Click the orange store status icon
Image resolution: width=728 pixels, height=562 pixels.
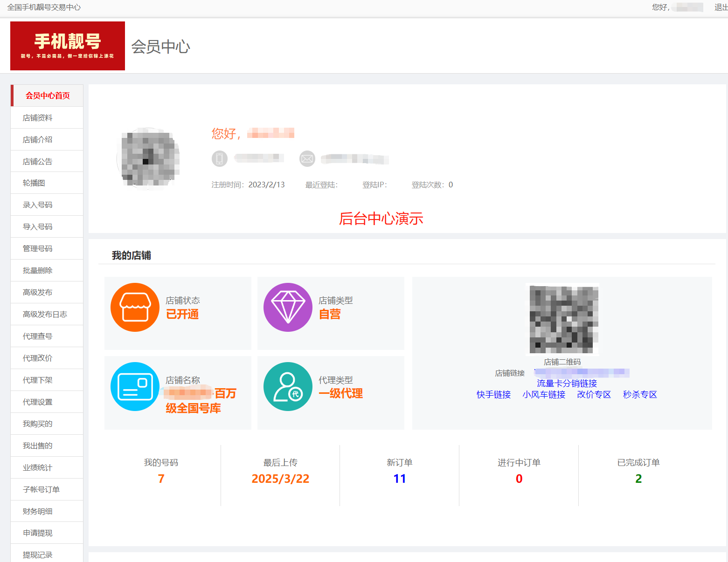tap(135, 308)
